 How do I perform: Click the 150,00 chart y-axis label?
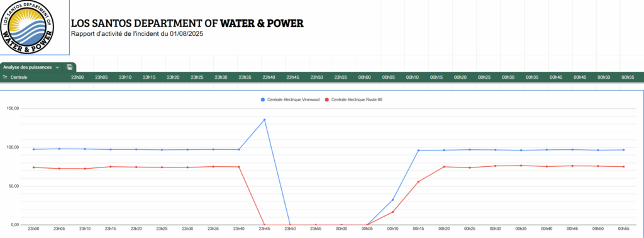pyautogui.click(x=13, y=108)
